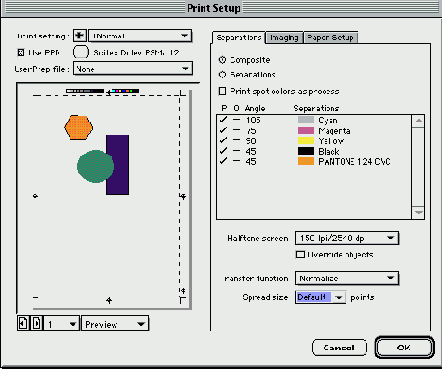Click the OK button
Viewport: 442px width, 369px height.
404,347
